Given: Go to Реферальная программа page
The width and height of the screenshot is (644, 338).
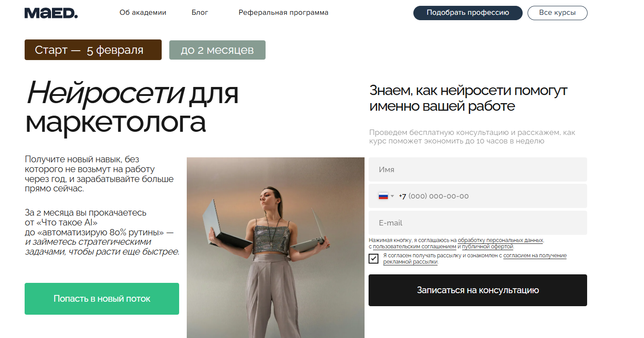Looking at the screenshot, I should [283, 13].
